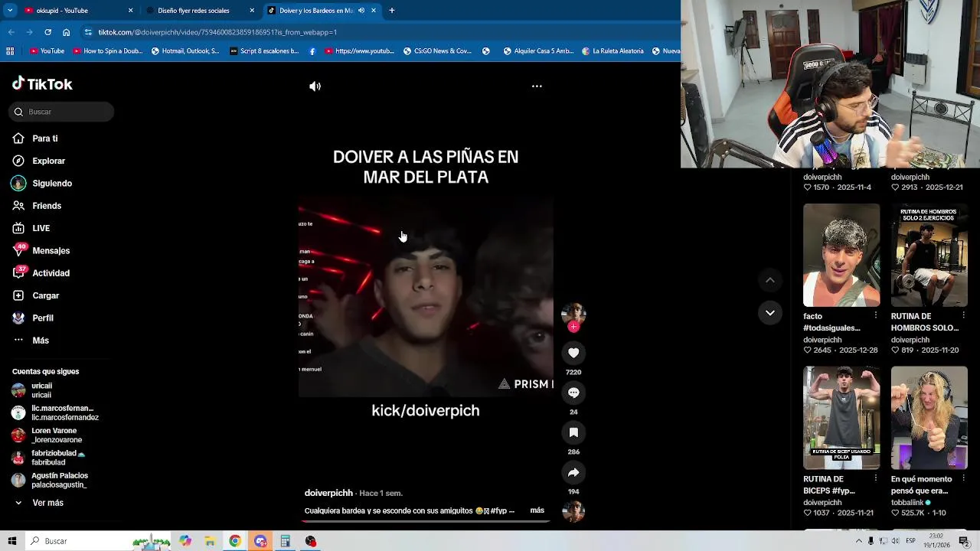
Task: Expand the video description with más
Action: click(x=537, y=510)
